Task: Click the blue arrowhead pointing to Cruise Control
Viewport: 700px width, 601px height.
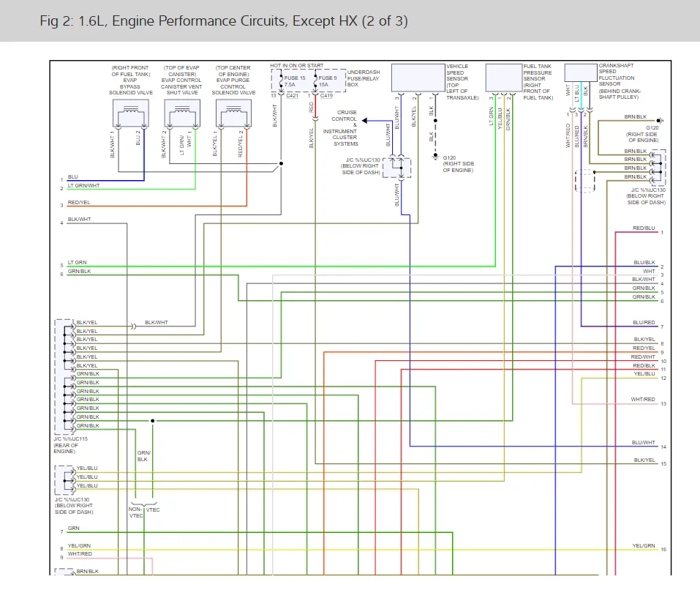Action: coord(365,121)
